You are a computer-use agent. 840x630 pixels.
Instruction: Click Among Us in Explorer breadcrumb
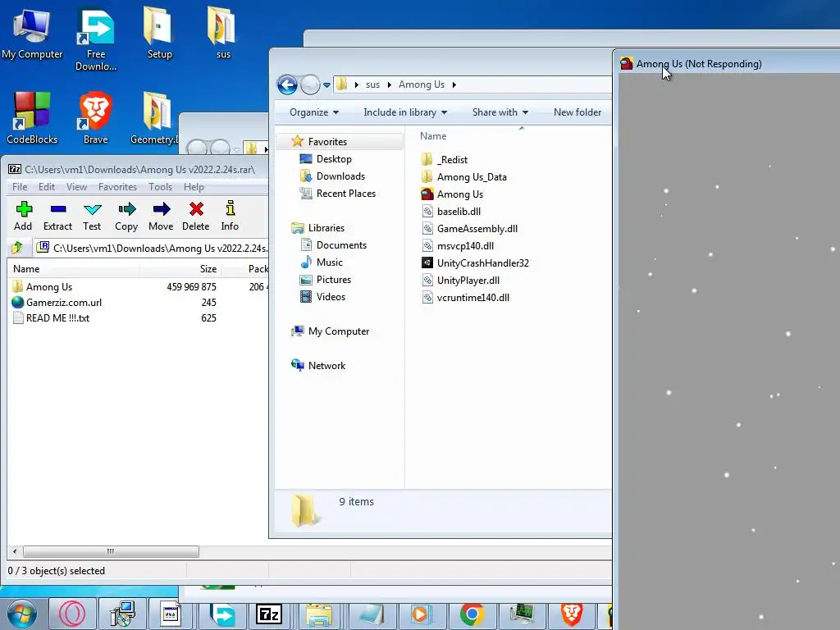pyautogui.click(x=421, y=84)
